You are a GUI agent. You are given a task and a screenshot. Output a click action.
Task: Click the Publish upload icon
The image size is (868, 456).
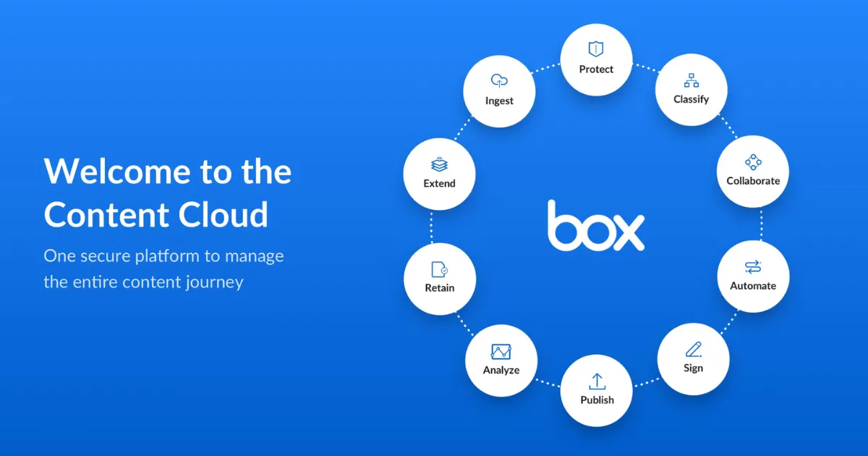[x=597, y=381]
